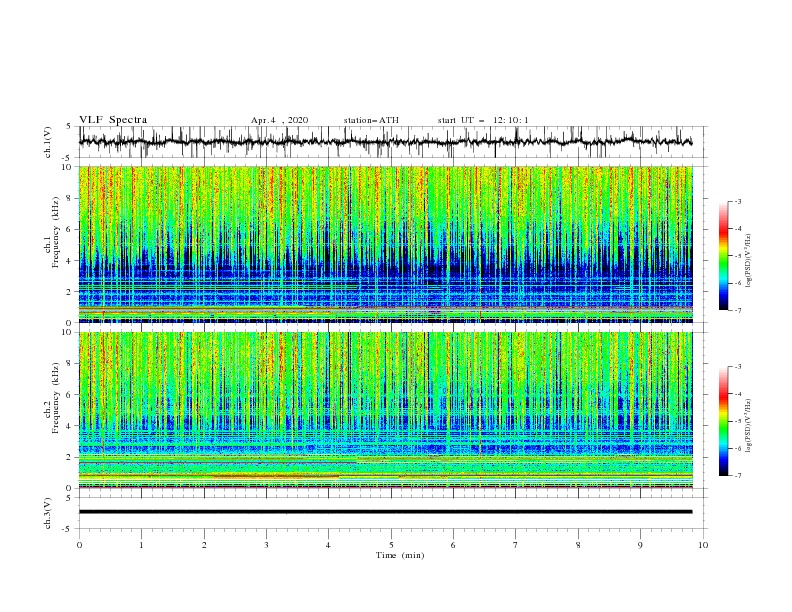Click time axis tick label "2"
Image resolution: width=792 pixels, height=612 pixels.
pos(204,545)
